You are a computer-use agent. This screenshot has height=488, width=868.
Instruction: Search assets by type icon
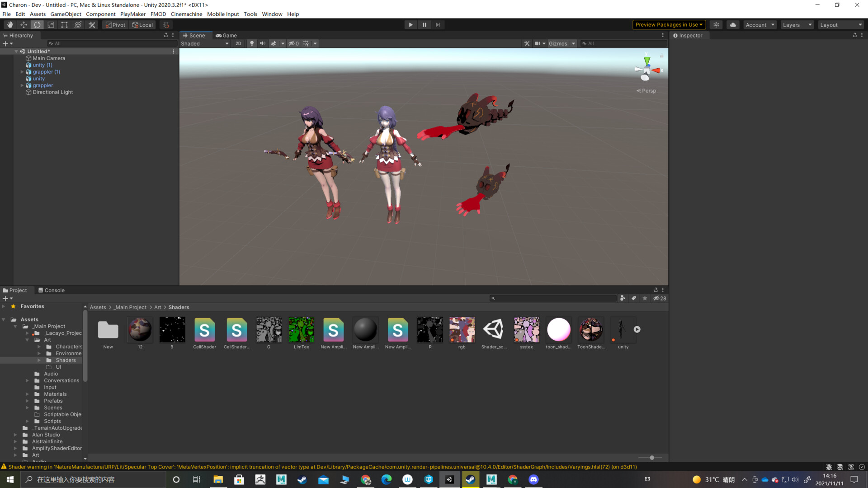coord(623,298)
